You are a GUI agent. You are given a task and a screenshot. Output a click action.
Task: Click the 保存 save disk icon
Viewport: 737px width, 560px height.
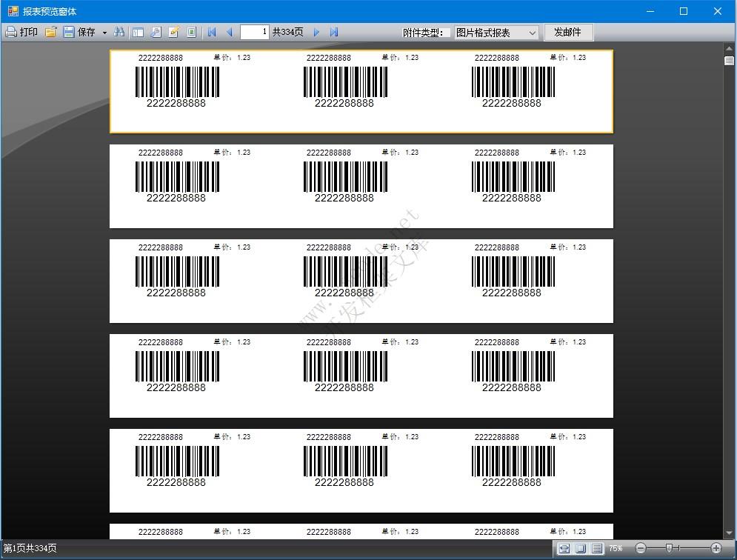coord(69,33)
